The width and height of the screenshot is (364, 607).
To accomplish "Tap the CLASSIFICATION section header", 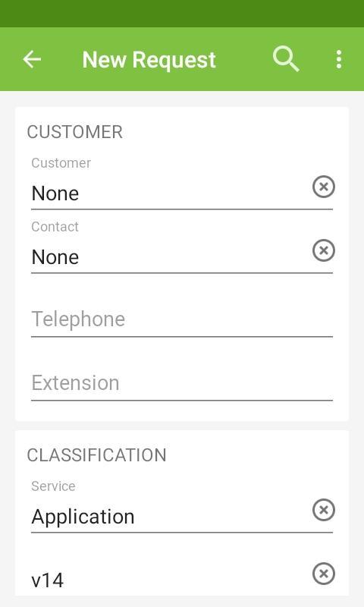I will click(97, 454).
